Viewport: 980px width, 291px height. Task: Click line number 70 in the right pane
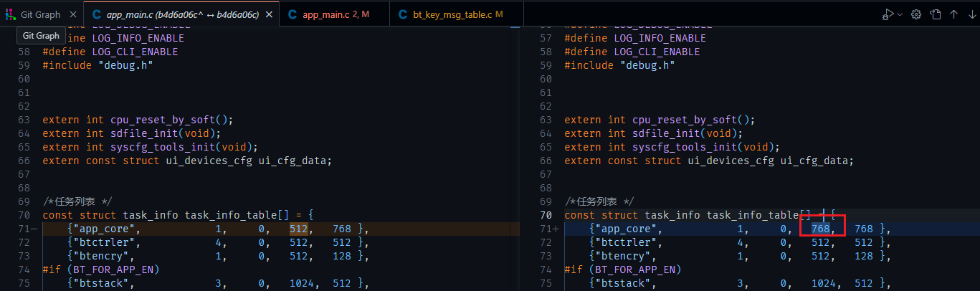545,216
